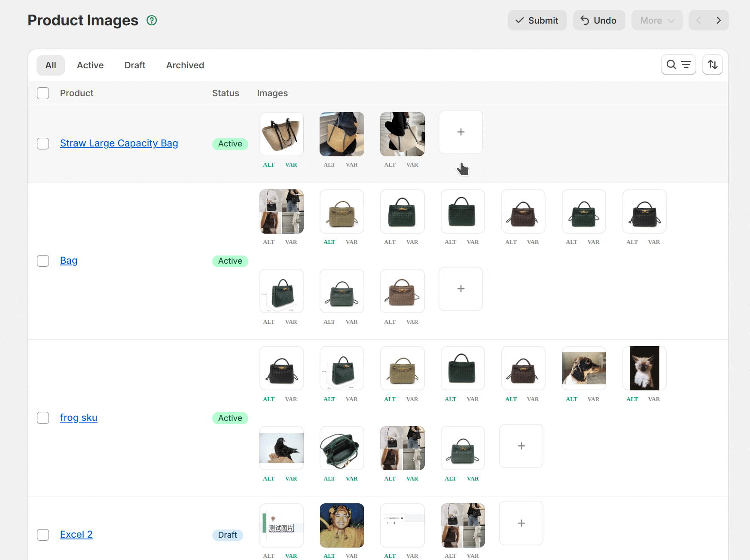Viewport: 750px width, 560px height.
Task: Toggle the select all products checkbox
Action: 43,93
